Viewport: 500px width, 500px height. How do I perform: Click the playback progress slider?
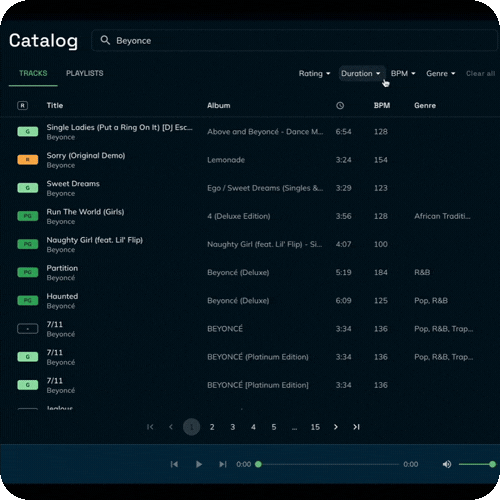coord(327,464)
